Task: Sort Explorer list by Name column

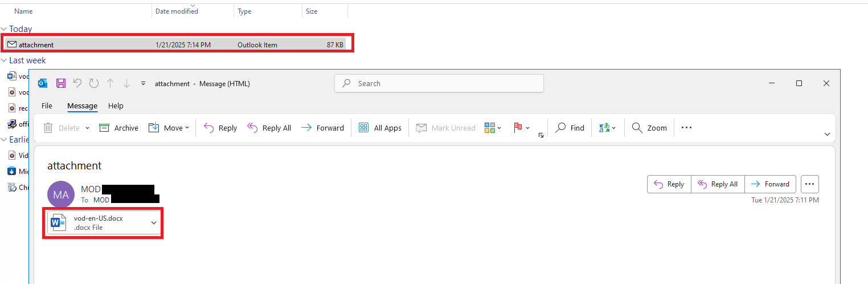Action: pos(23,11)
